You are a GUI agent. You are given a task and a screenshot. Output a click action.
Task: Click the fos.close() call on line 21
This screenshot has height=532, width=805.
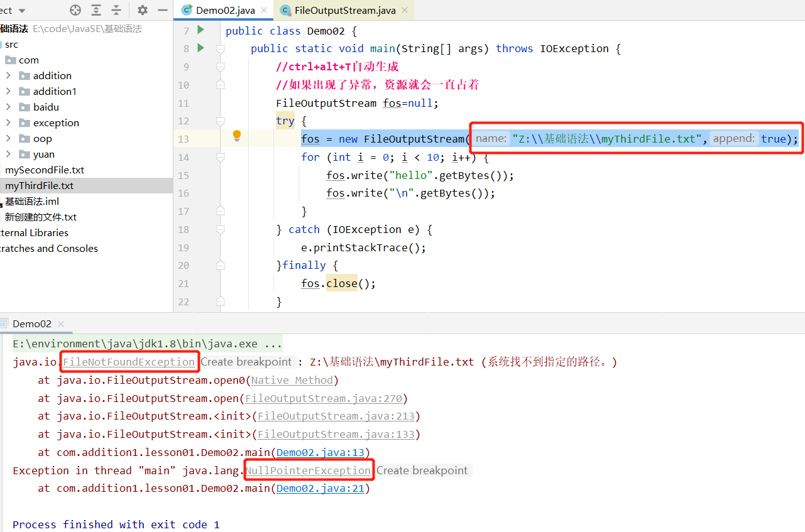coord(338,283)
